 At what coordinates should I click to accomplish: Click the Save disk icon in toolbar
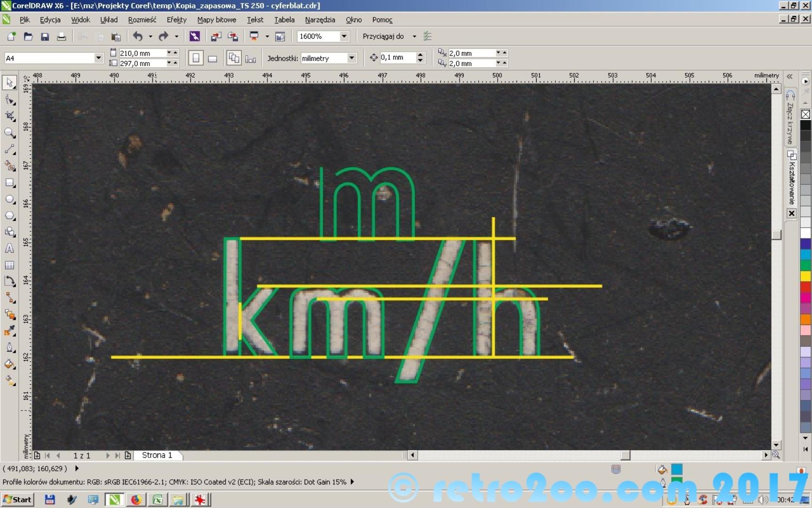(x=45, y=37)
